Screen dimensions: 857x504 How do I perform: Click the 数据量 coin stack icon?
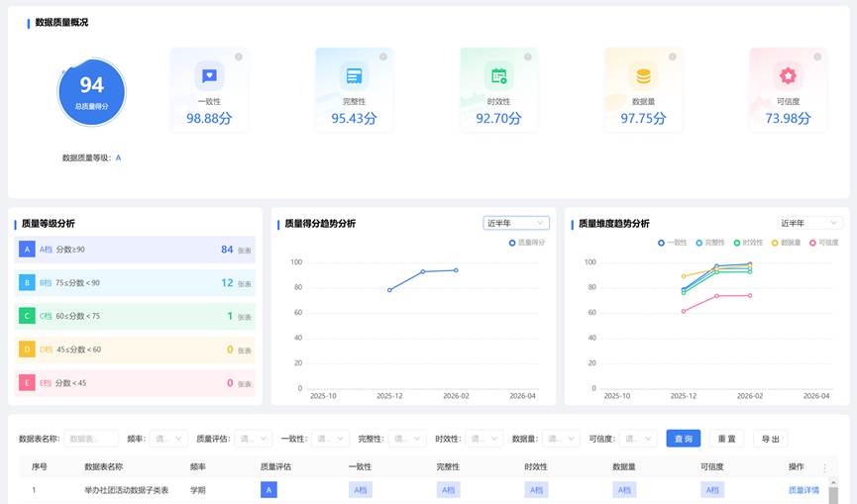[x=643, y=76]
